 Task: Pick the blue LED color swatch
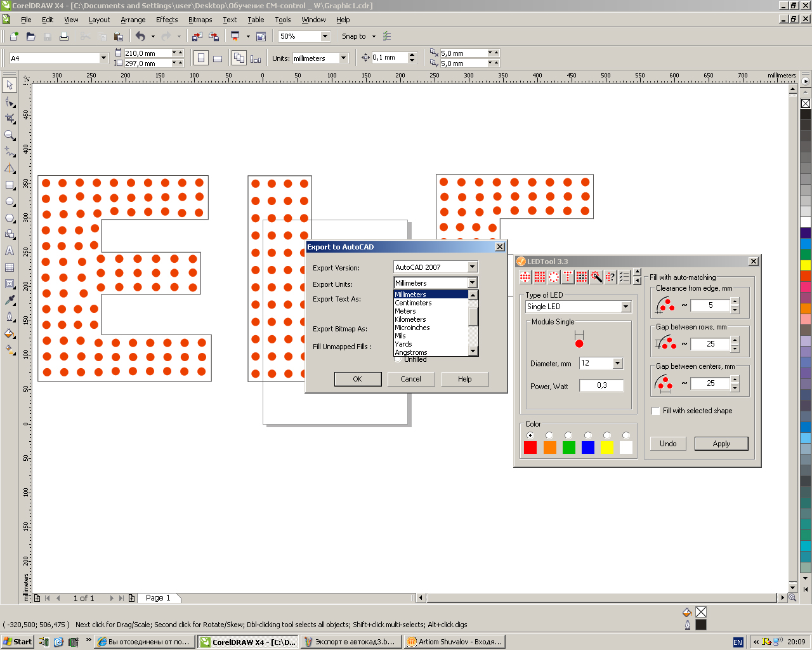[x=588, y=448]
